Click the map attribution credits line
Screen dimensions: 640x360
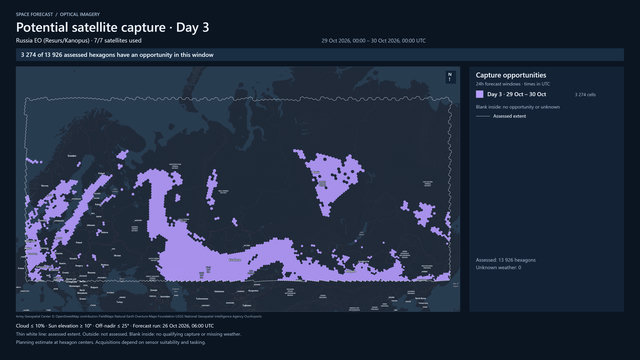[139, 316]
